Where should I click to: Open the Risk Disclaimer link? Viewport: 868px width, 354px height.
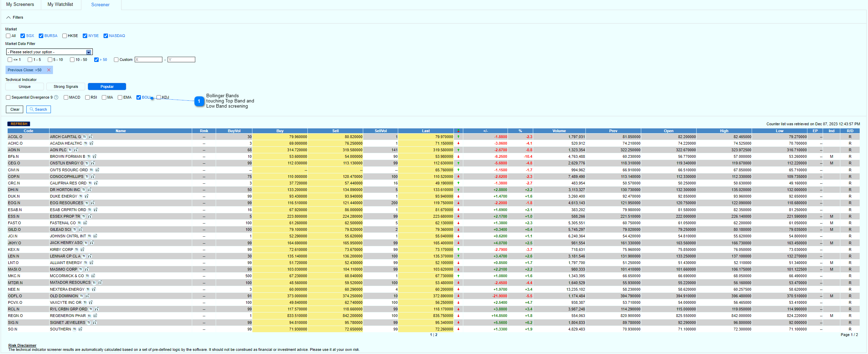[22, 345]
